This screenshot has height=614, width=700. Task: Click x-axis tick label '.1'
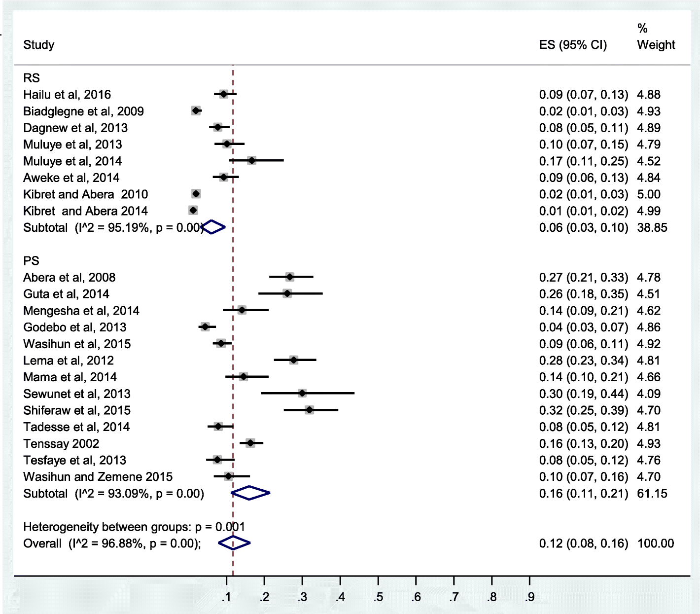pos(226,598)
